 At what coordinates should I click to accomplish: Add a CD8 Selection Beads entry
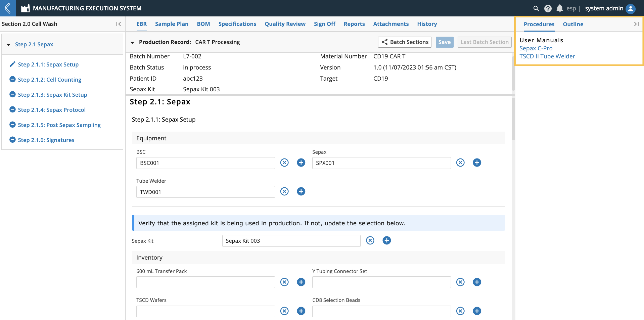tap(477, 311)
